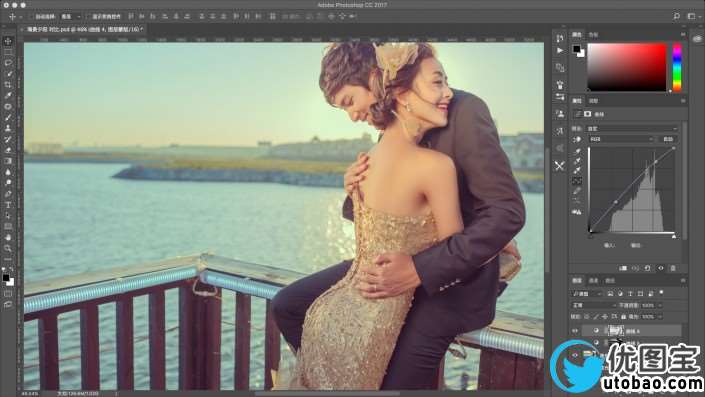Toggle lock transparent pixels in Layers panel
Screen dimensions: 705x397
[587, 317]
